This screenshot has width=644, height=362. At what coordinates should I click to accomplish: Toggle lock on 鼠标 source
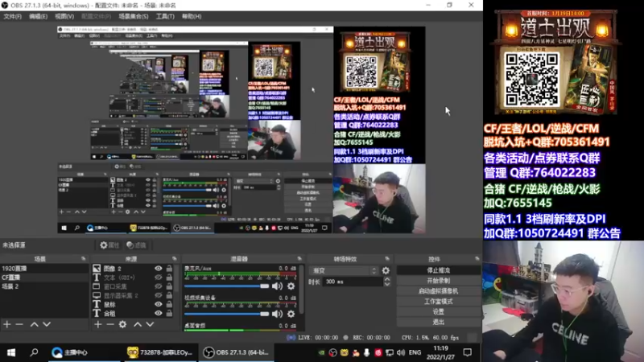pos(169,305)
